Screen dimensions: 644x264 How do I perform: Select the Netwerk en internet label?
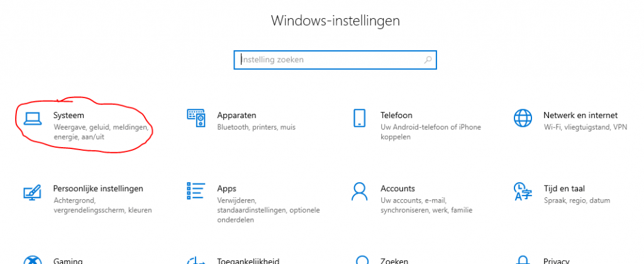580,116
